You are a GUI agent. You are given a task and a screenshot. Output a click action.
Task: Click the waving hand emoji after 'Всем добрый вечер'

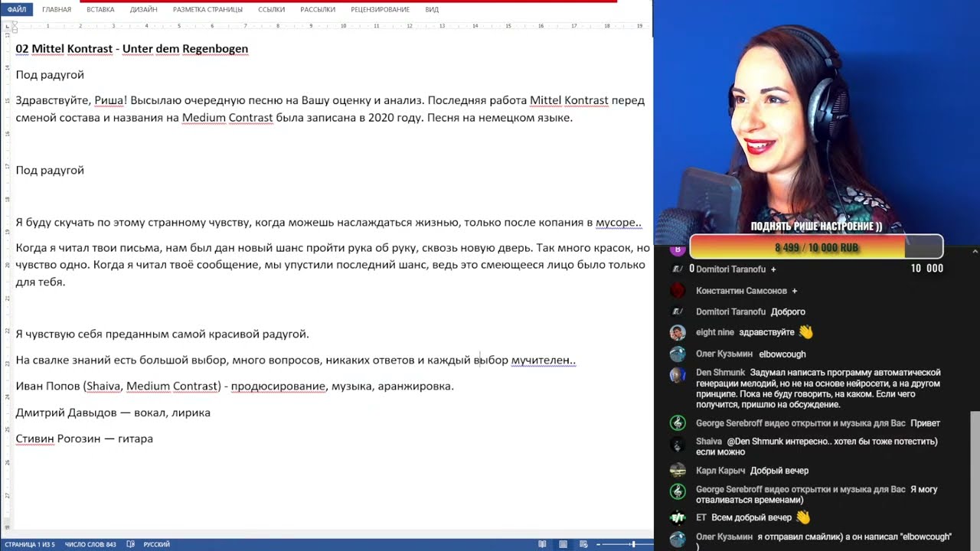coord(802,517)
